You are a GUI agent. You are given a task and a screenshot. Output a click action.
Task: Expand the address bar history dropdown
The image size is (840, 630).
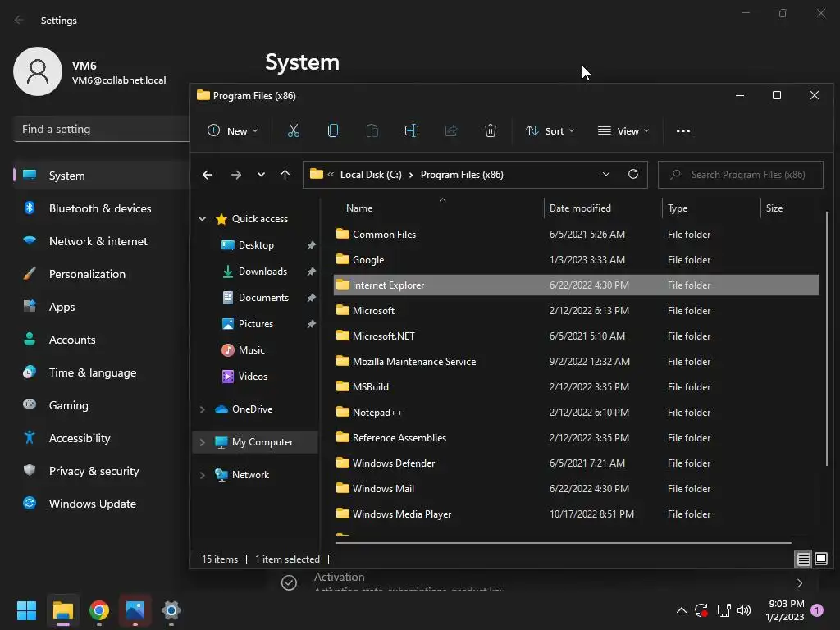606,174
